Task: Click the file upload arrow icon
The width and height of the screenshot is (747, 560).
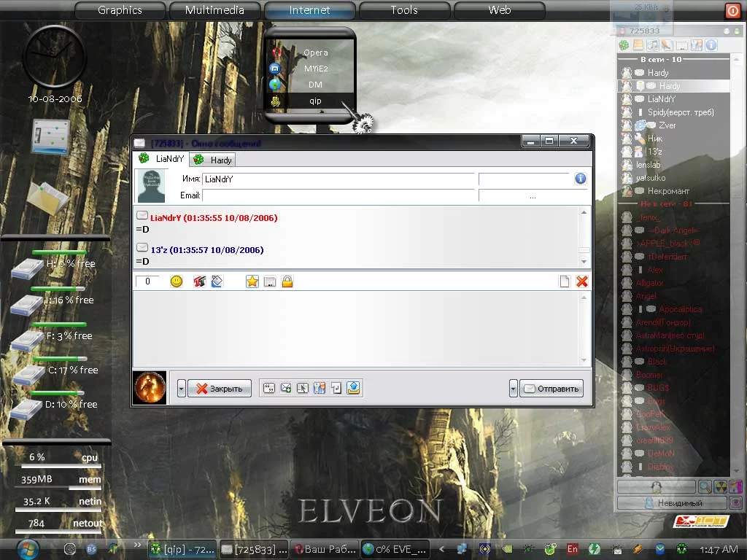Action: 354,388
